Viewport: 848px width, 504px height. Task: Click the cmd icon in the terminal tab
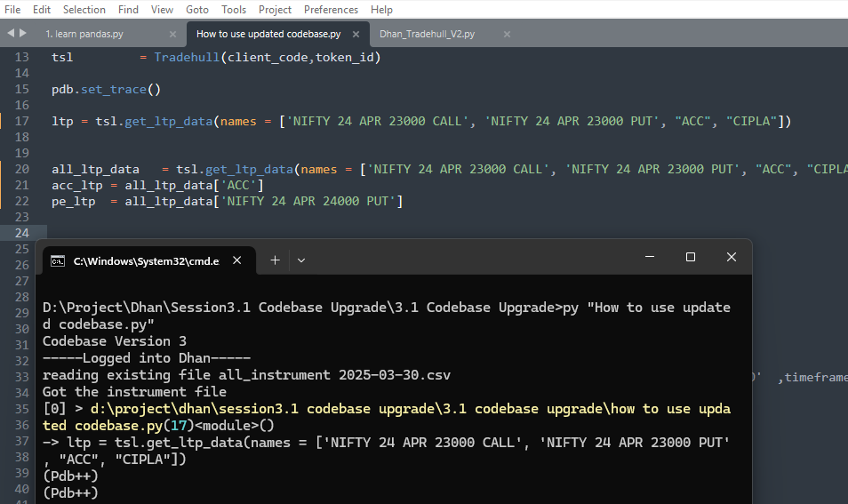pyautogui.click(x=58, y=261)
